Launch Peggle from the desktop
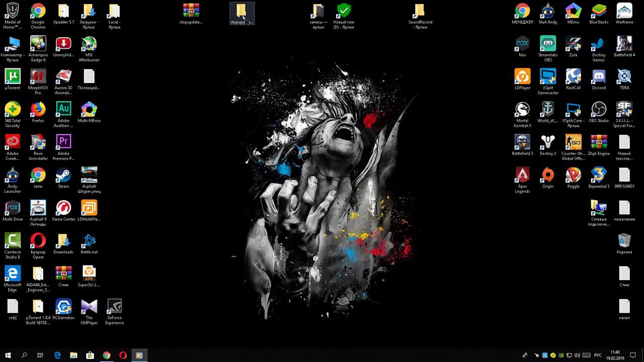 pos(573,177)
